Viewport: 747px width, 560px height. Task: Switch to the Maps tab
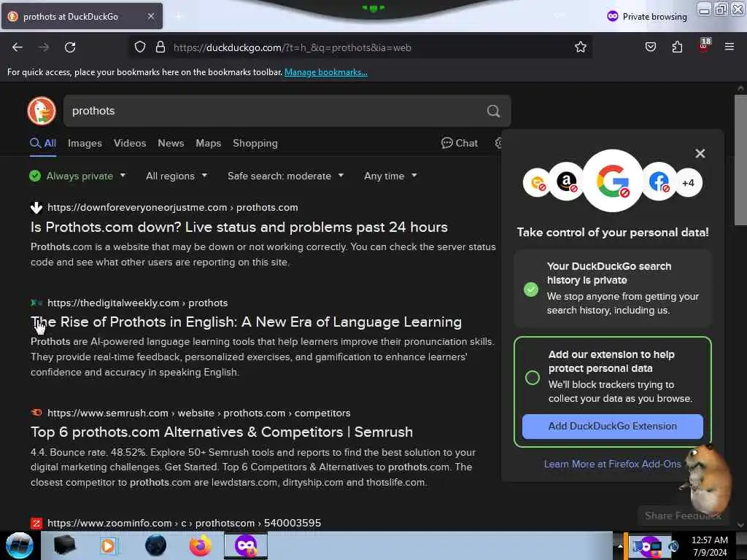point(208,143)
